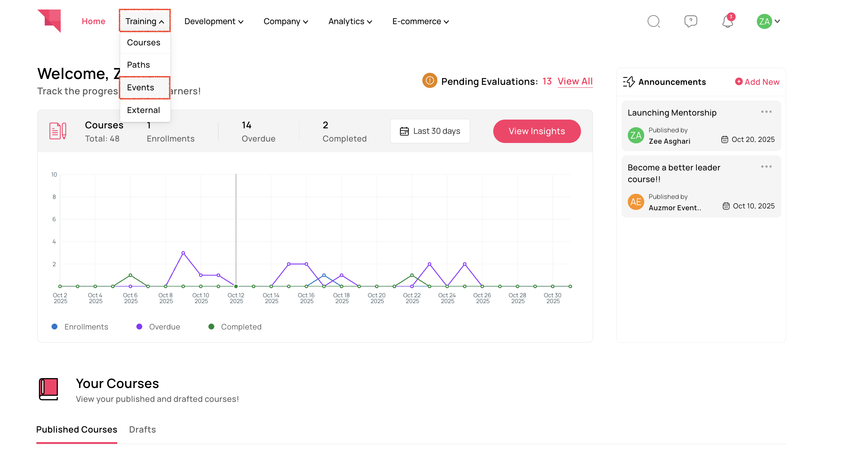
Task: Click the red company logo
Action: click(x=50, y=21)
